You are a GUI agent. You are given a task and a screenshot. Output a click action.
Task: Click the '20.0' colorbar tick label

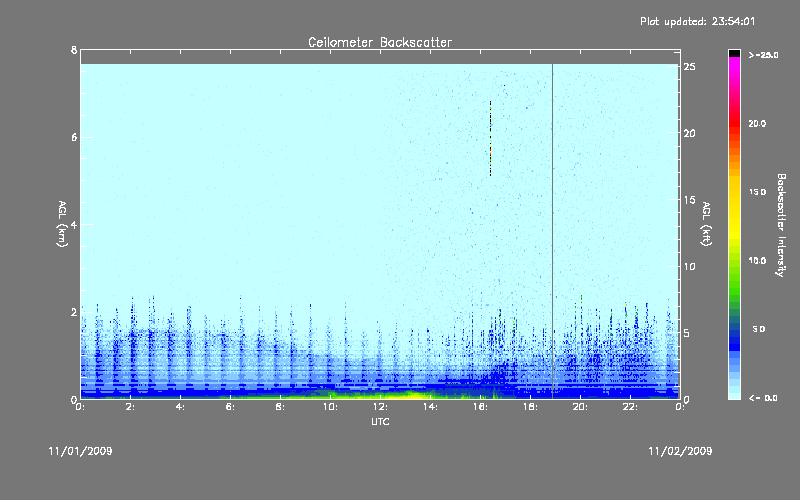[757, 123]
